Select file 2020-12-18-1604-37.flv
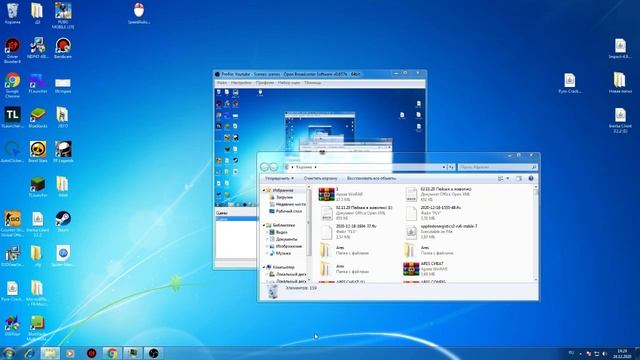This screenshot has height=360, width=640. click(348, 231)
